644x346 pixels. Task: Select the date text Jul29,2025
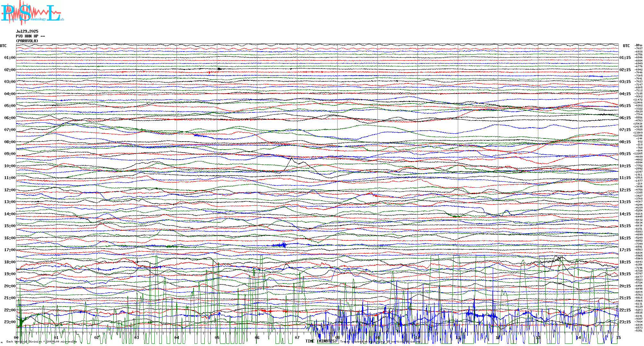27,31
